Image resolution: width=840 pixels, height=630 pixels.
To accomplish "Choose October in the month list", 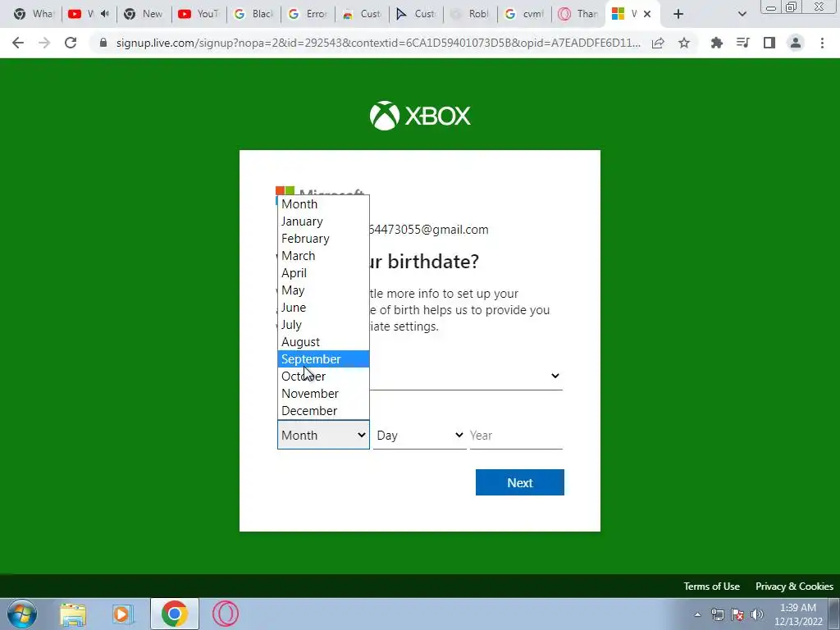I will [323, 376].
